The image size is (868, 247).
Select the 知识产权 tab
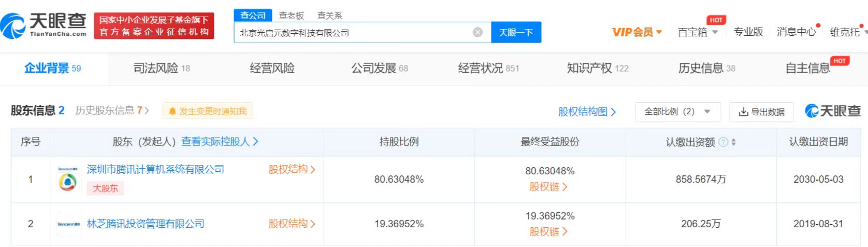click(x=598, y=68)
